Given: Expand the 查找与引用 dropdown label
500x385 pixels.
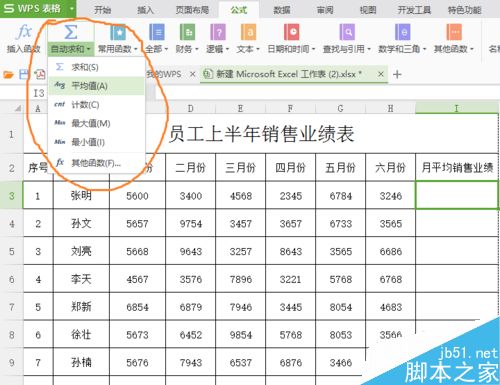Looking at the screenshot, I should [347, 49].
